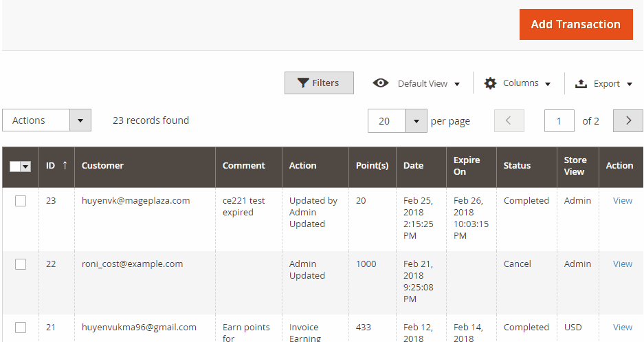
Task: Click the eye icon for Default View
Action: click(x=381, y=83)
